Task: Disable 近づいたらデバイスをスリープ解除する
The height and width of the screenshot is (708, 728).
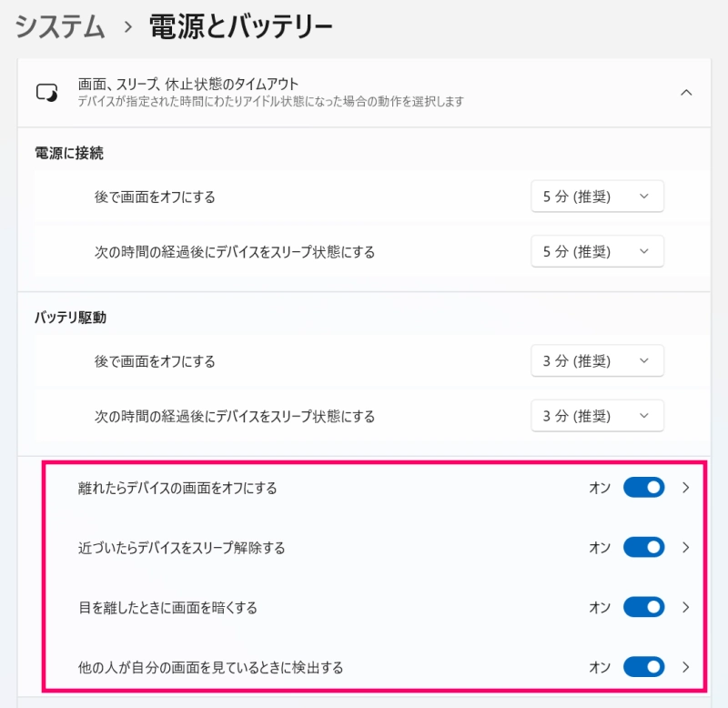Action: tap(643, 547)
